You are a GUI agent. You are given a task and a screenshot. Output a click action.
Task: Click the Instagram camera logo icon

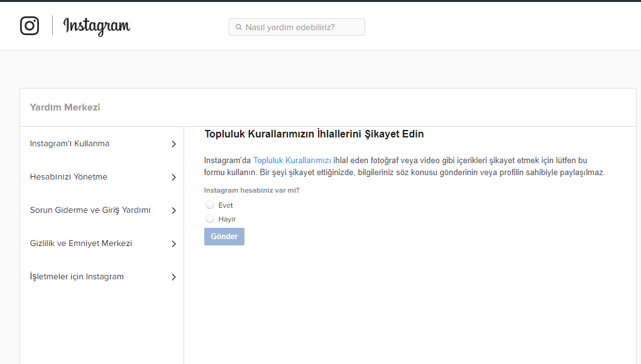click(30, 26)
